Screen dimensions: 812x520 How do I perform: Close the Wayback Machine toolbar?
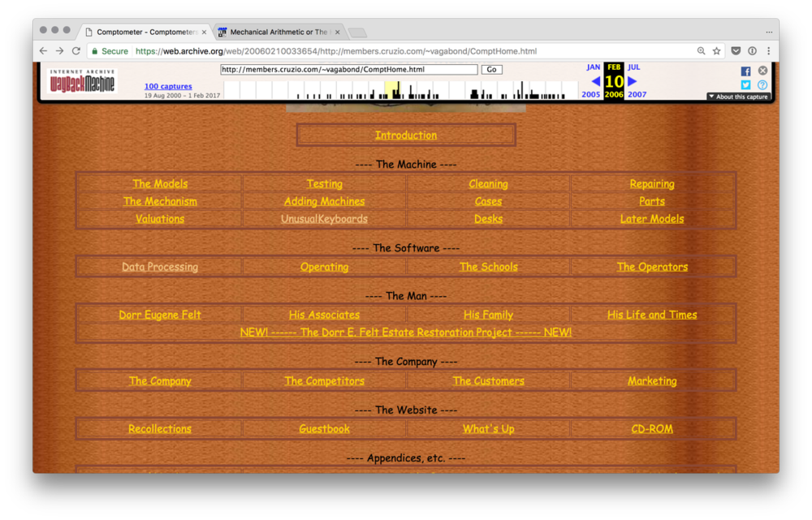point(762,71)
